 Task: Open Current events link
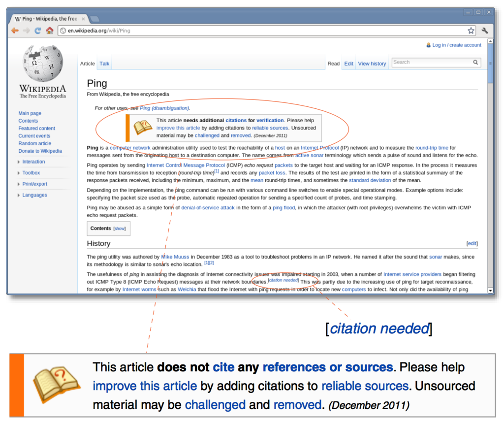[x=34, y=136]
